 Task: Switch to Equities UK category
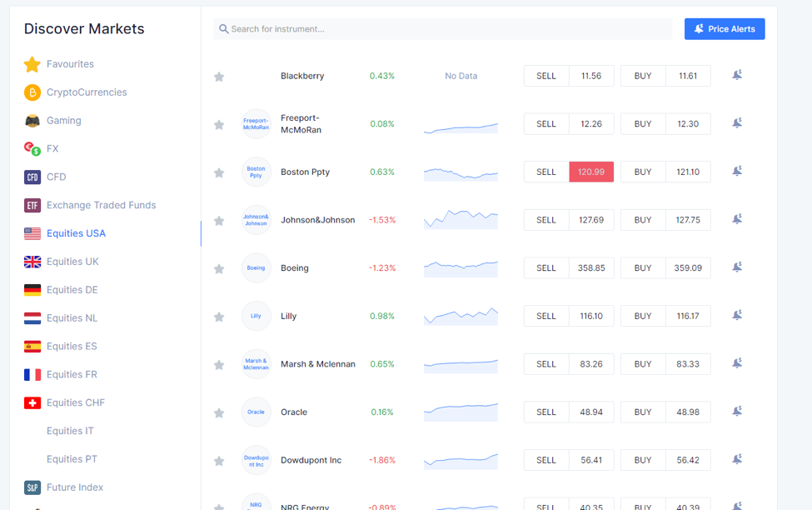point(72,262)
